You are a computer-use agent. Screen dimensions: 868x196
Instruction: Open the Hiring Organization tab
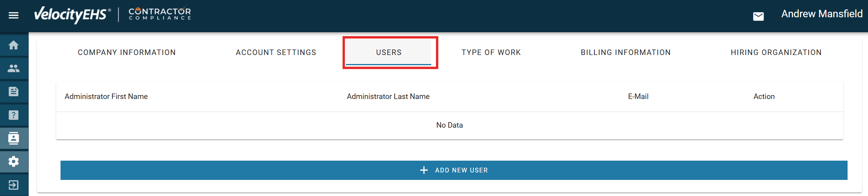tap(776, 52)
